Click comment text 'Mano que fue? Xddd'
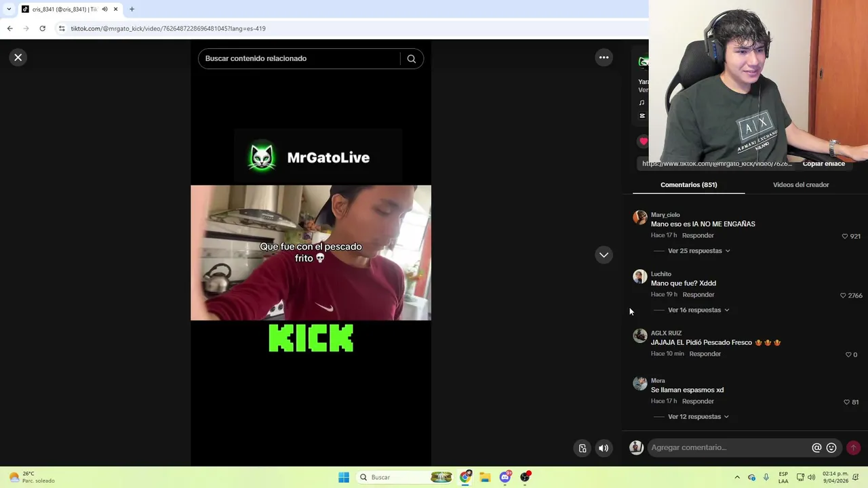Image resolution: width=868 pixels, height=488 pixels. [684, 283]
